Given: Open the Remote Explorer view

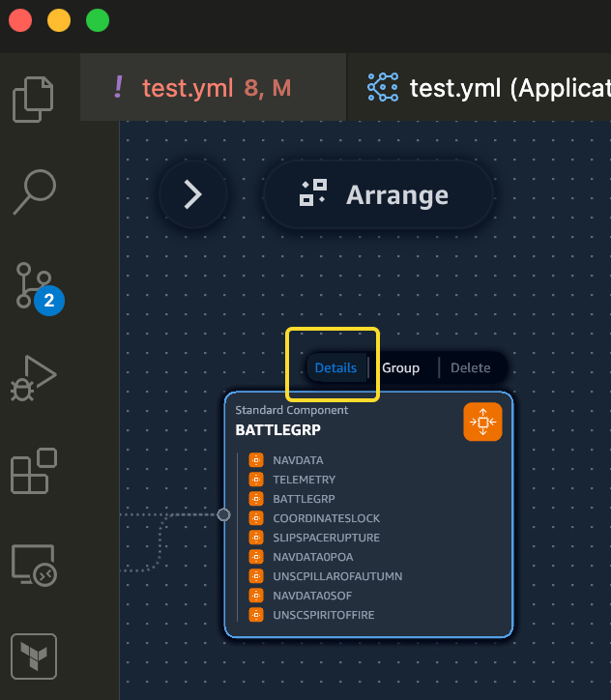Looking at the screenshot, I should pos(34,565).
